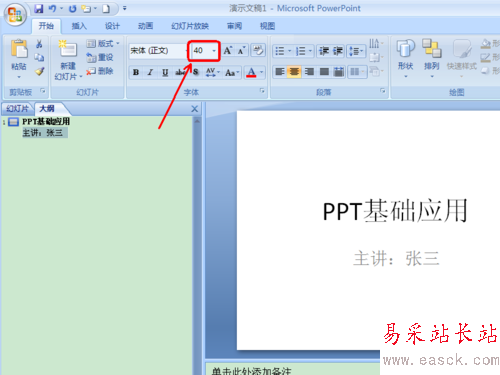Image resolution: width=500 pixels, height=375 pixels.
Task: Distribute text evenly
Action: click(339, 72)
